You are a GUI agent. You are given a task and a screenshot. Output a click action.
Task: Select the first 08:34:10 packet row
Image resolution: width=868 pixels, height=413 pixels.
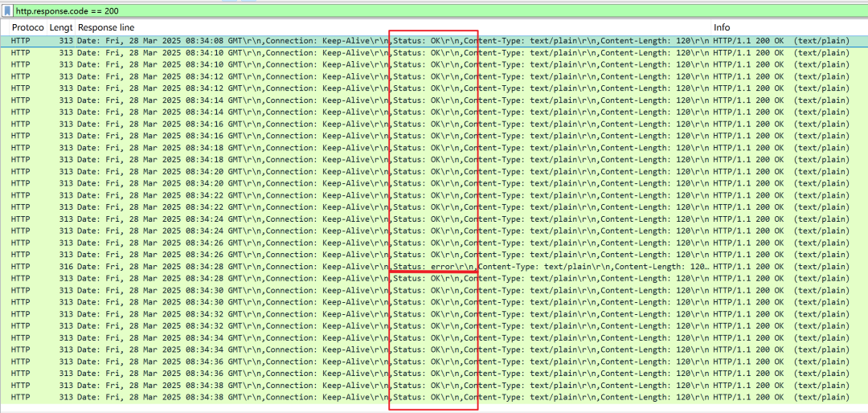click(x=241, y=52)
